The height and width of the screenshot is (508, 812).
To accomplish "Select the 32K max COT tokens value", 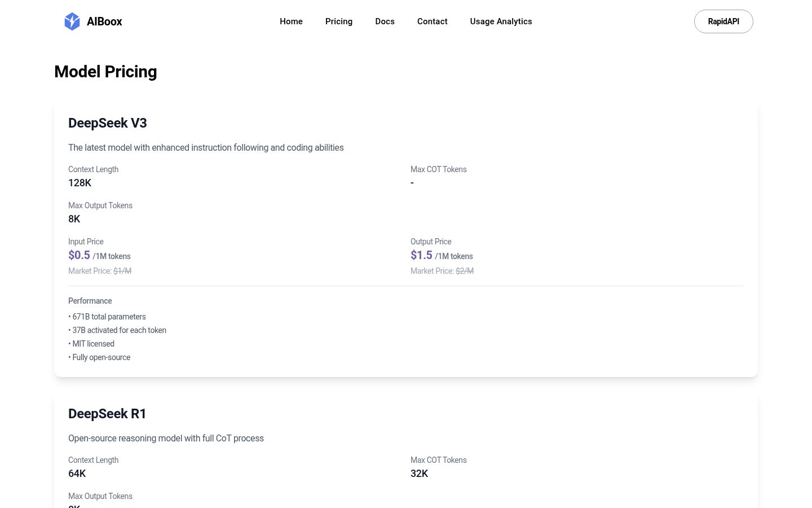I will coord(420,474).
